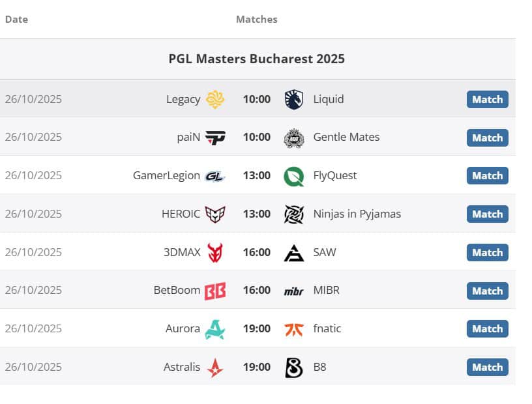Image resolution: width=532 pixels, height=404 pixels.
Task: Click the paiN Gaming logo
Action: pos(215,137)
